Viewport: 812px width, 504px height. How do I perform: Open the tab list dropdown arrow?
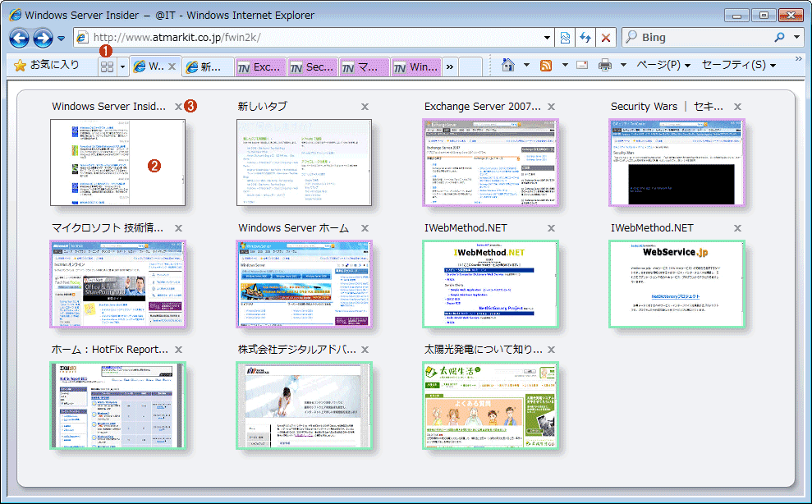[122, 66]
